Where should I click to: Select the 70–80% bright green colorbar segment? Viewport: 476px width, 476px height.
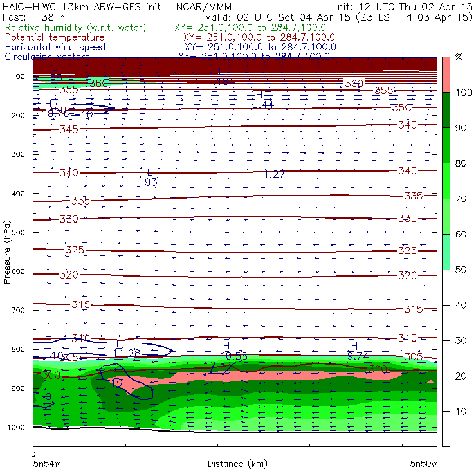[446, 181]
